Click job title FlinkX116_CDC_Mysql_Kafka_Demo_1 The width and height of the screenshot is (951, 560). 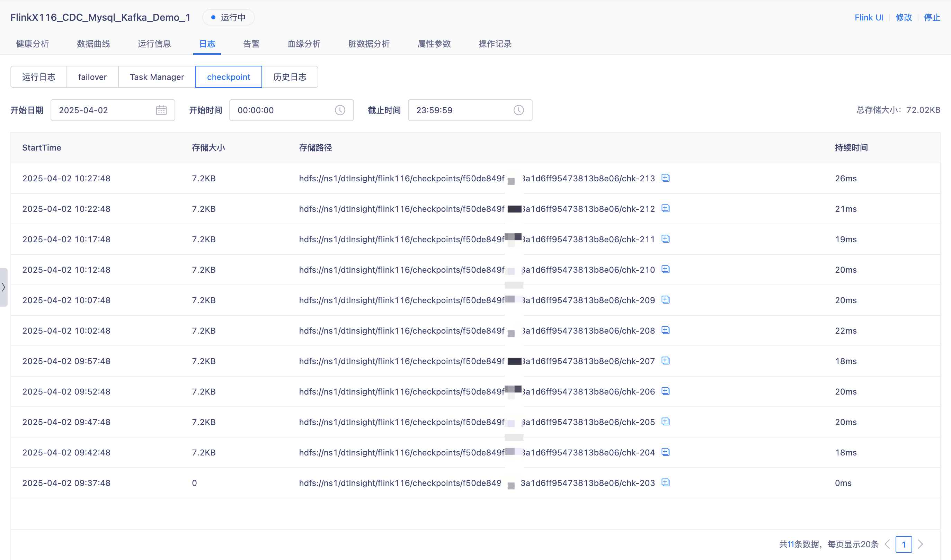[100, 17]
